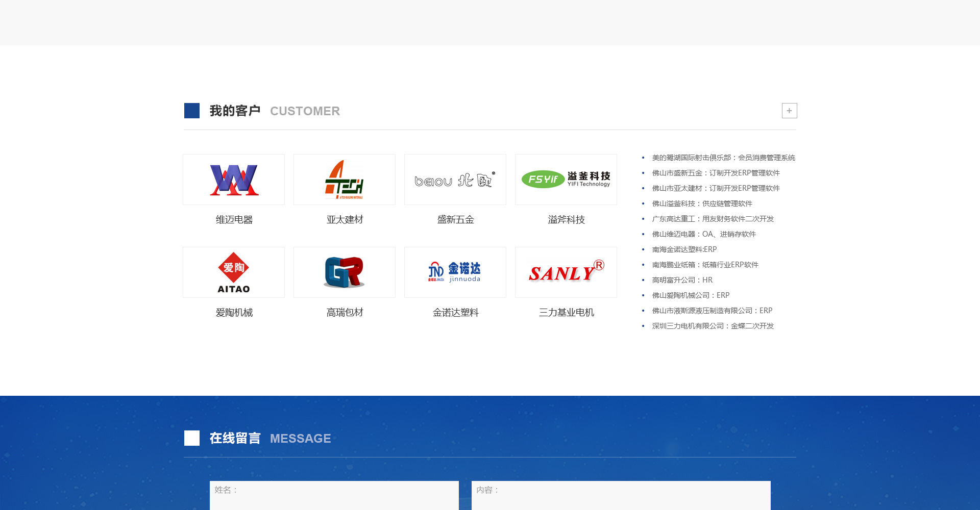The height and width of the screenshot is (510, 980).
Task: Click the 三力基业电机 caption text
Action: pyautogui.click(x=566, y=313)
